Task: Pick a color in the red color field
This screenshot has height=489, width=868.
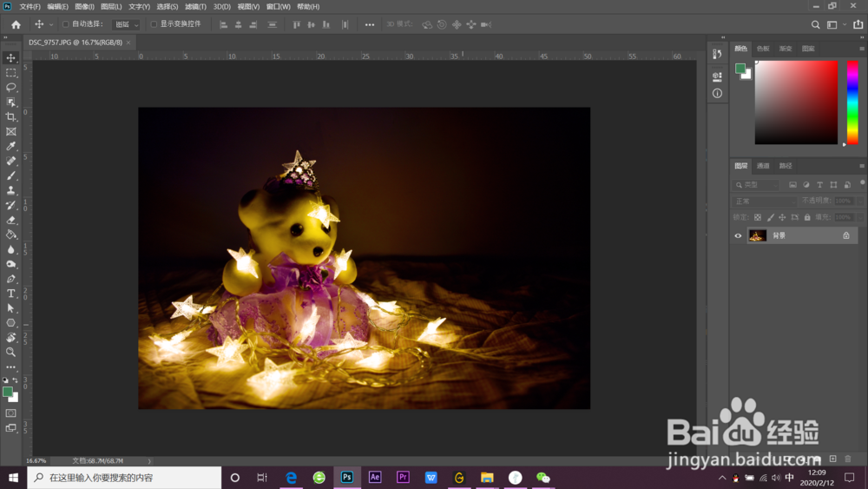Action: tap(796, 102)
